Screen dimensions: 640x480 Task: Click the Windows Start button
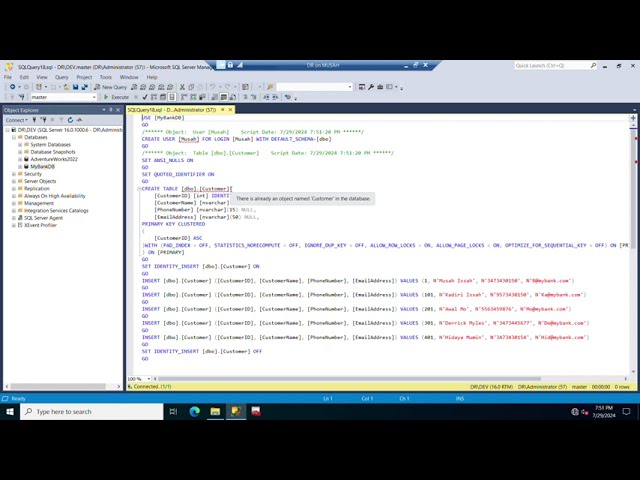tap(10, 411)
